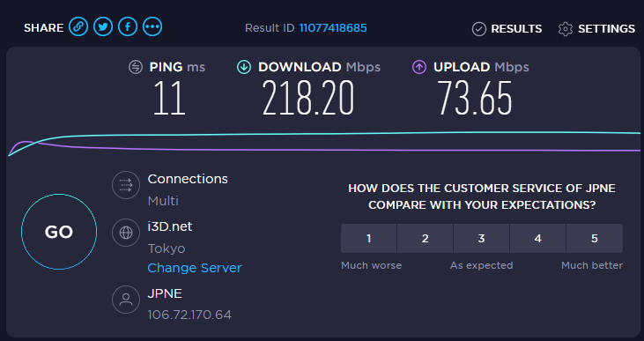
Task: Click the globe icon beside i3D.net
Action: click(126, 233)
